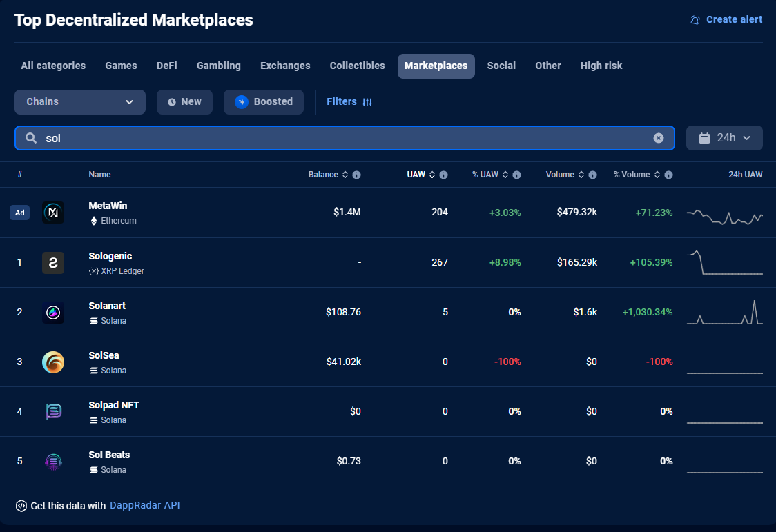
Task: Click the info icon next to % Volume
Action: coord(668,175)
